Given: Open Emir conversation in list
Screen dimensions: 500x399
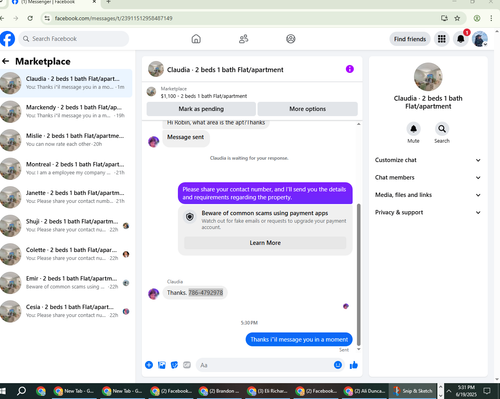Looking at the screenshot, I should (66, 282).
